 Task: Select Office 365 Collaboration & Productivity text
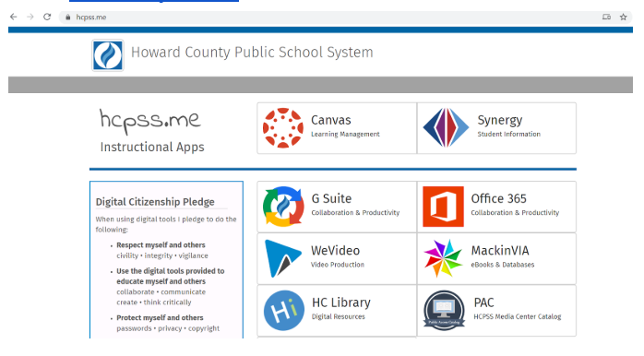(515, 213)
